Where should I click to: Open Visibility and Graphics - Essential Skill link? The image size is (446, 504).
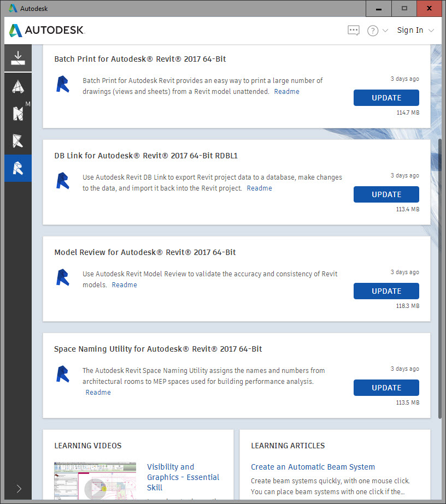point(183,477)
